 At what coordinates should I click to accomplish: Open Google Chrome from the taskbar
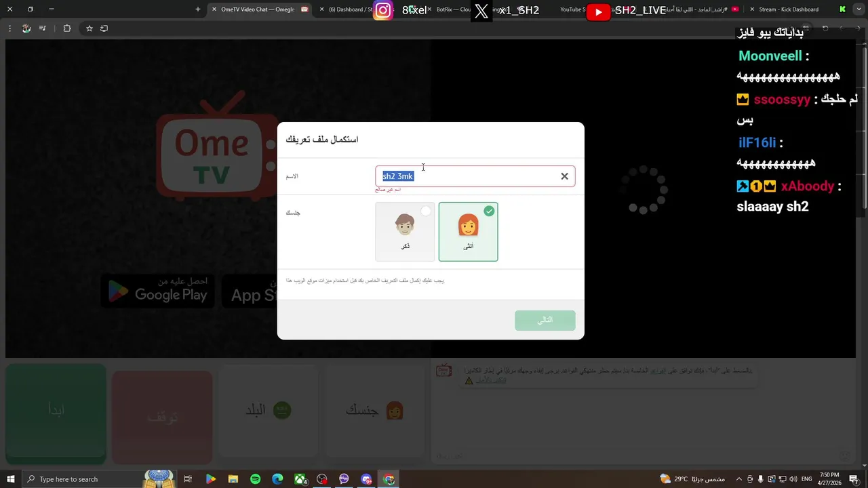pos(389,479)
